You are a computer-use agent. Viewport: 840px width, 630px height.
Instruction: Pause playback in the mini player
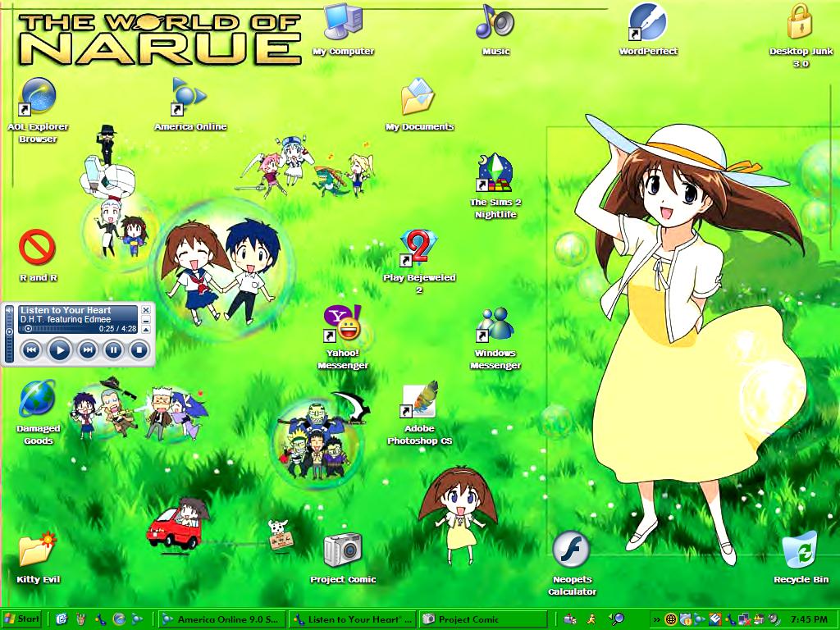tap(113, 350)
